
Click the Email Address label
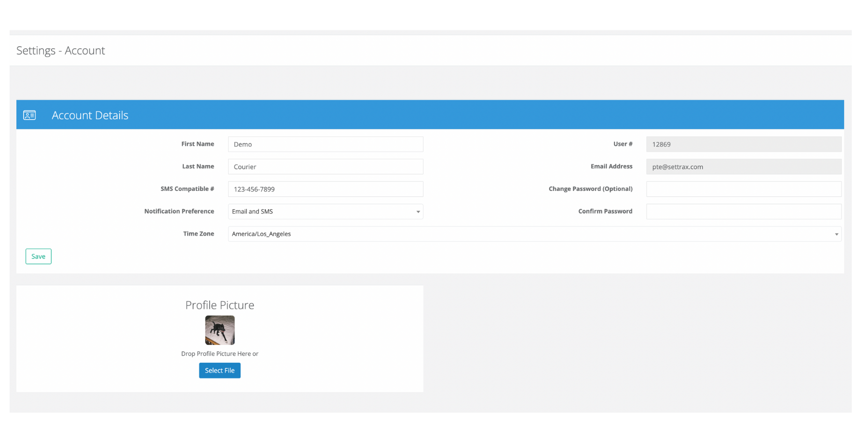[x=611, y=166]
